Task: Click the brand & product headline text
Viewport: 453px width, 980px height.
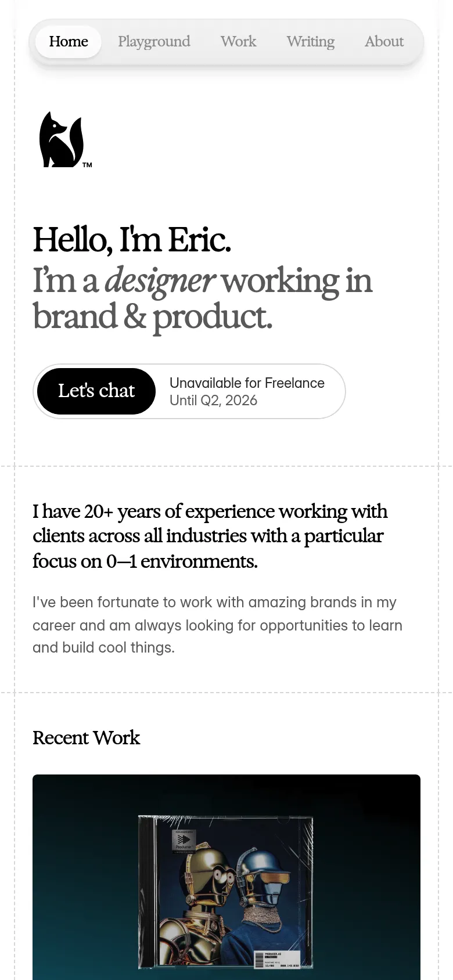Action: pos(152,317)
